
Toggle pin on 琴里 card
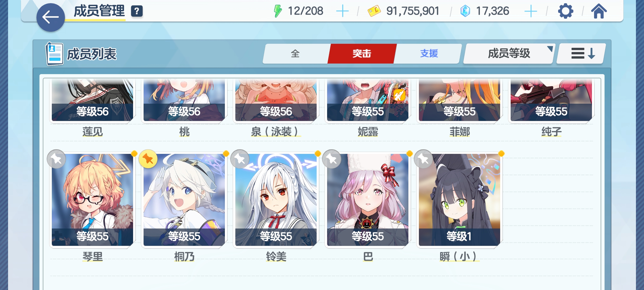point(56,159)
